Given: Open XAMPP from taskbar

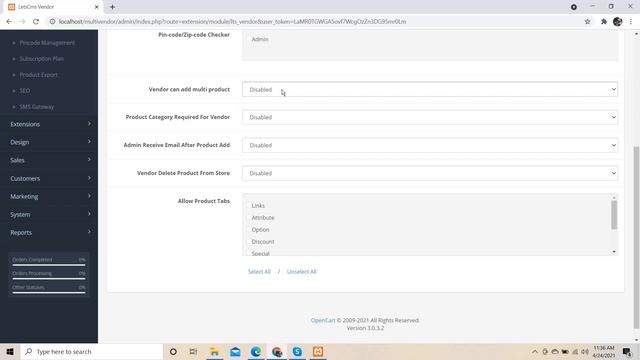Looking at the screenshot, I should pyautogui.click(x=318, y=351).
